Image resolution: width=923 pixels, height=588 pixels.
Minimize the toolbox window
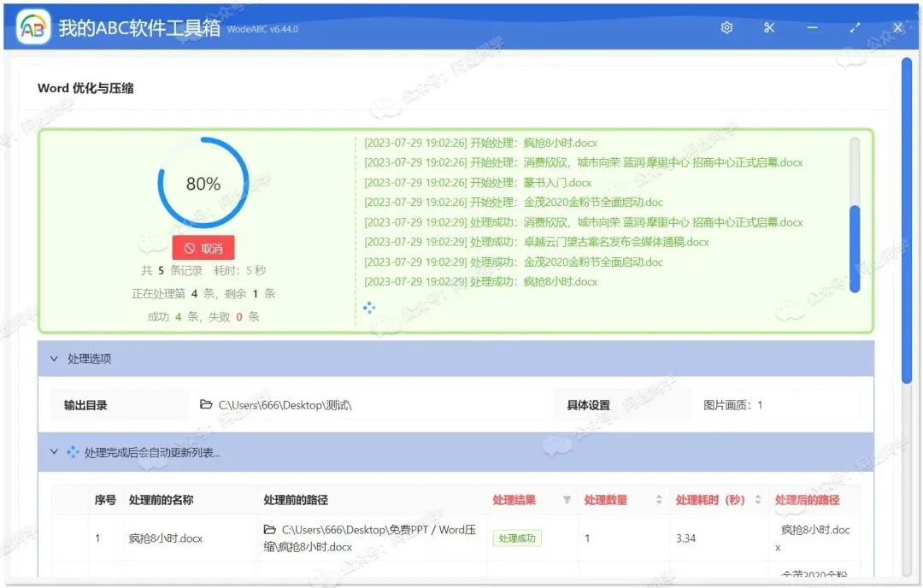(x=813, y=27)
